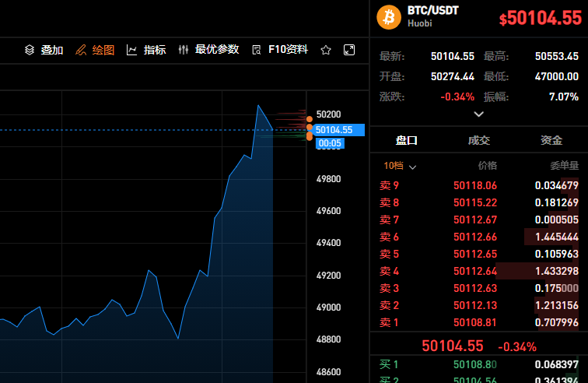
Task: Select 卖 1 row price 50108.81
Action: point(475,322)
